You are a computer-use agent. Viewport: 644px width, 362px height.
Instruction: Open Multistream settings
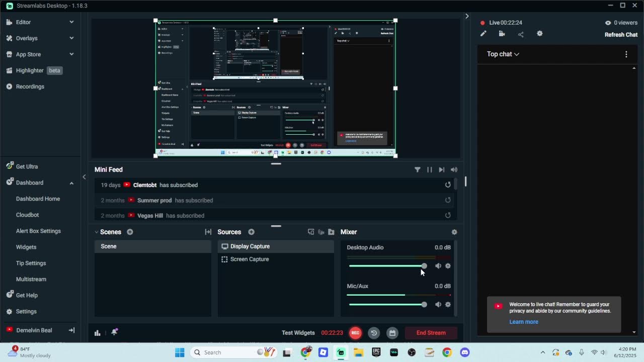click(31, 279)
